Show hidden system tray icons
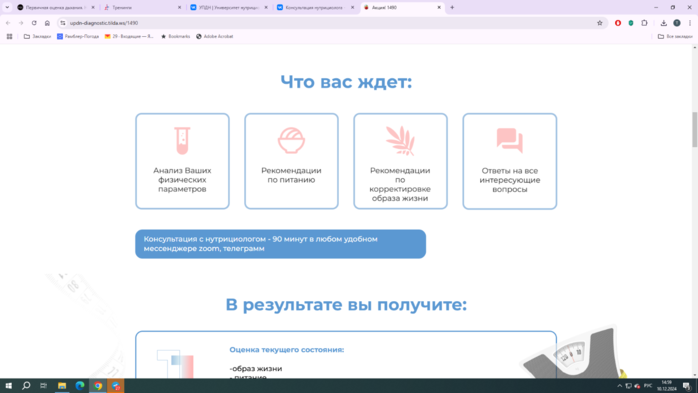 point(620,386)
